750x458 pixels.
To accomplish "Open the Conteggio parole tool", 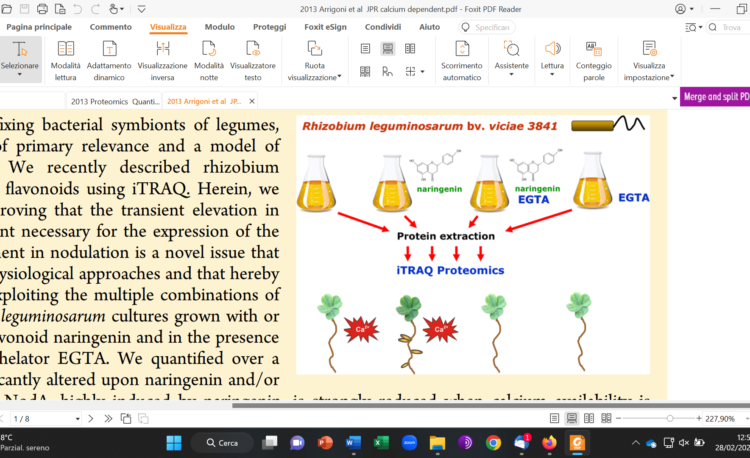I will 593,60.
